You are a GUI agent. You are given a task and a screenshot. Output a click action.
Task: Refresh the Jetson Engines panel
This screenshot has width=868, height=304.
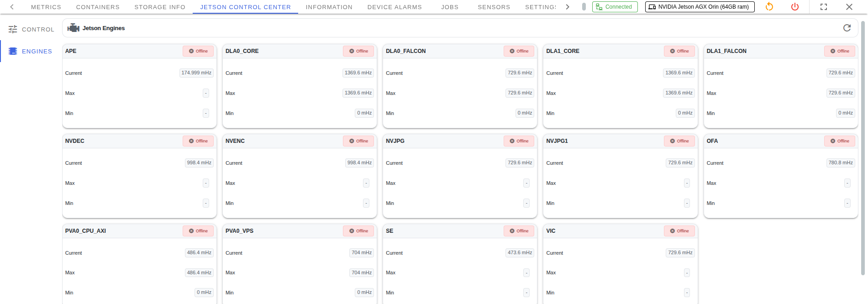click(x=847, y=28)
